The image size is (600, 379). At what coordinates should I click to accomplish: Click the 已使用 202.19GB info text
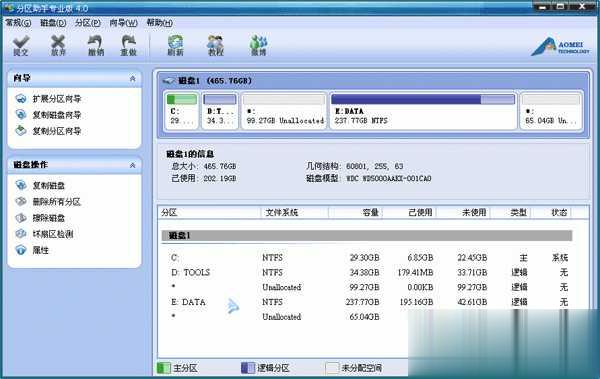coord(204,178)
